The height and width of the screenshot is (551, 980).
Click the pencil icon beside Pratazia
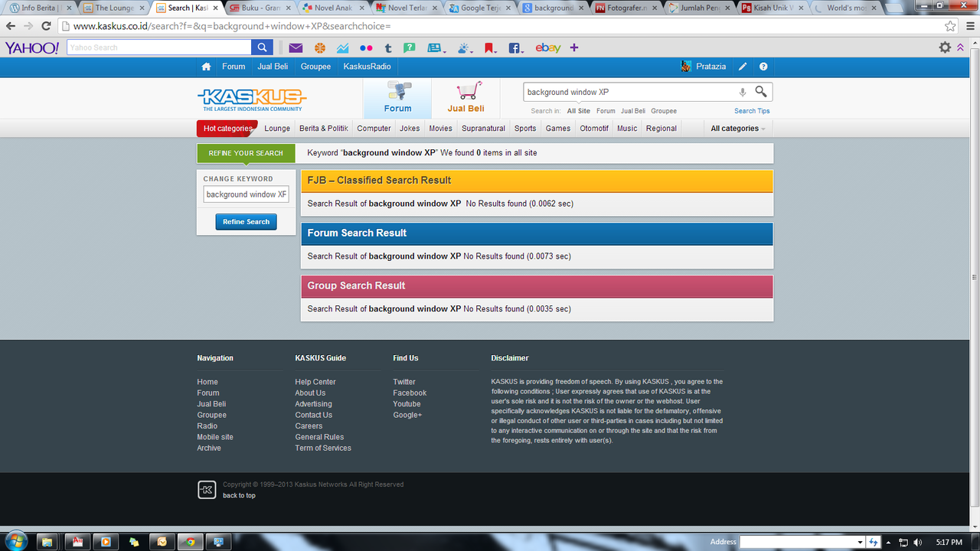coord(743,67)
